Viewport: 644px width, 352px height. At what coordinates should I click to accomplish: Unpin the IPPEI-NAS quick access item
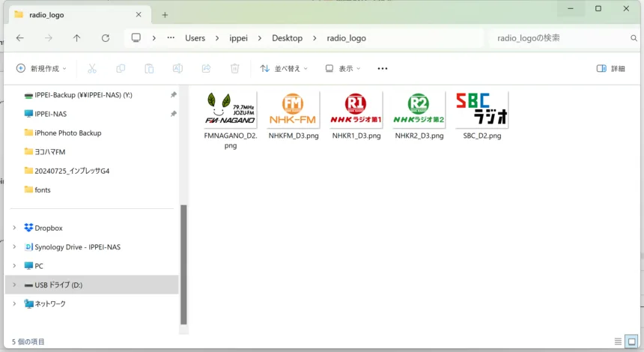pyautogui.click(x=173, y=114)
